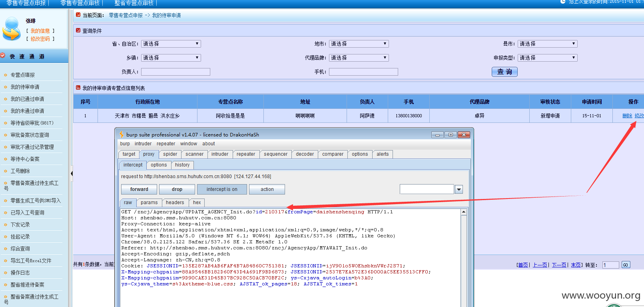The height and width of the screenshot is (307, 644).
Task: Open 我的已通过申请 in sidebar
Action: (27, 99)
